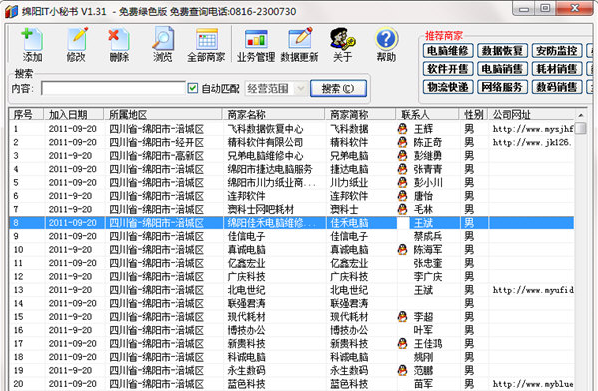
Task: Click the 网络服务 button
Action: (502, 87)
